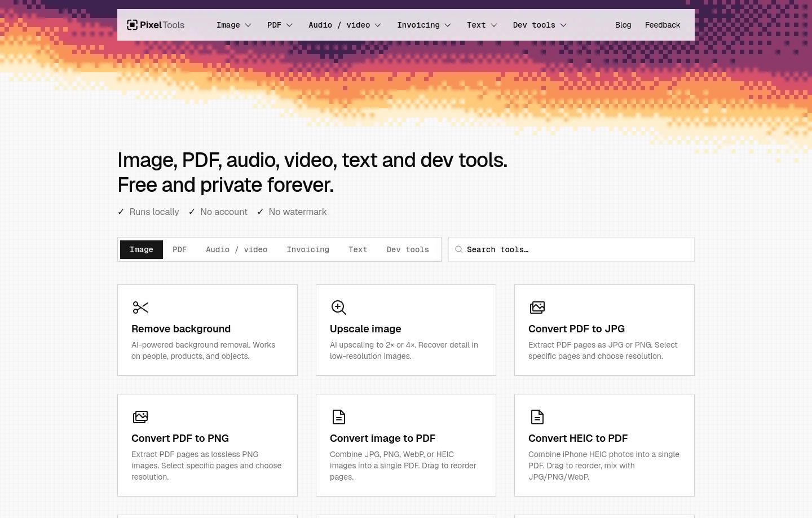Click the images icon on Convert PDF to JPG
Screen dimensions: 812x518
pos(537,308)
